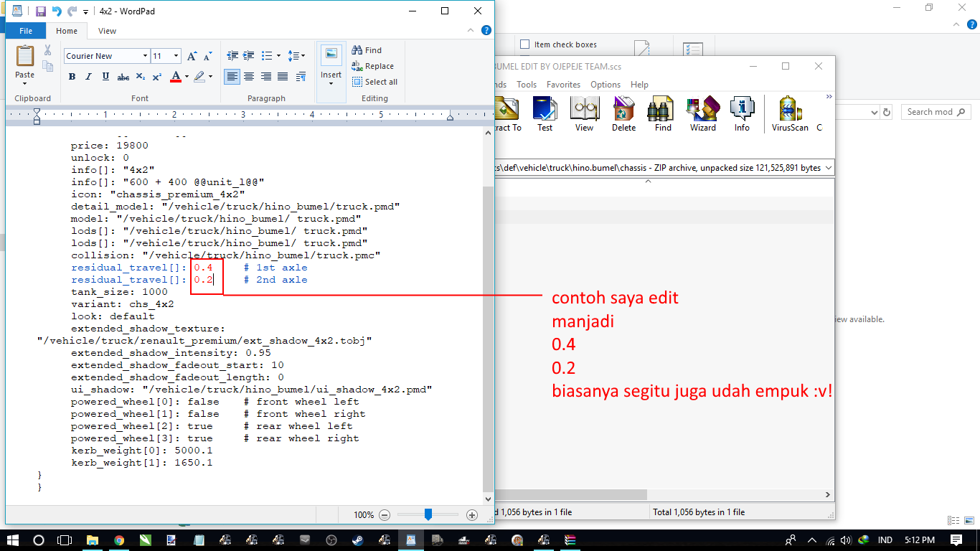Insert a picture using the Insert icon

(x=331, y=56)
